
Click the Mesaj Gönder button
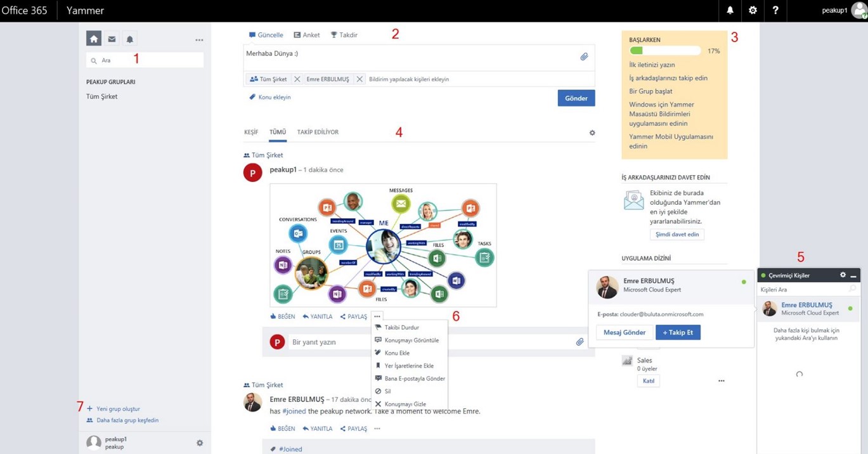tap(625, 332)
